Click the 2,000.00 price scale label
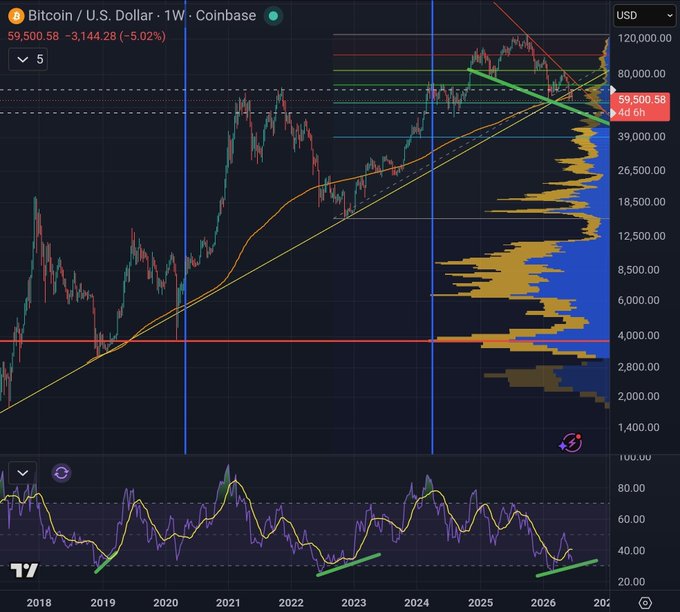Image resolution: width=680 pixels, height=612 pixels. click(638, 396)
